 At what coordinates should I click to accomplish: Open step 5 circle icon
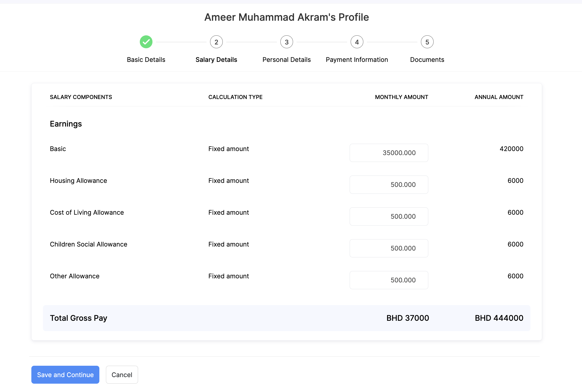(427, 42)
